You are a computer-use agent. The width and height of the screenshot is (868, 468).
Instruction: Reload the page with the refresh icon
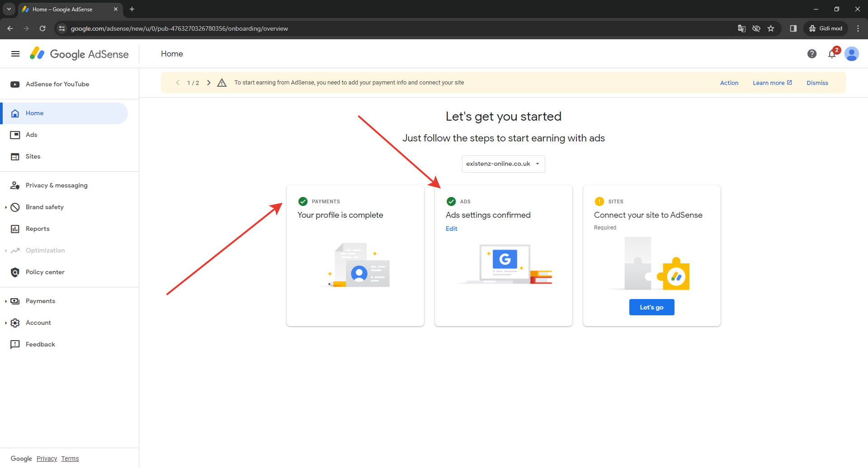coord(42,28)
